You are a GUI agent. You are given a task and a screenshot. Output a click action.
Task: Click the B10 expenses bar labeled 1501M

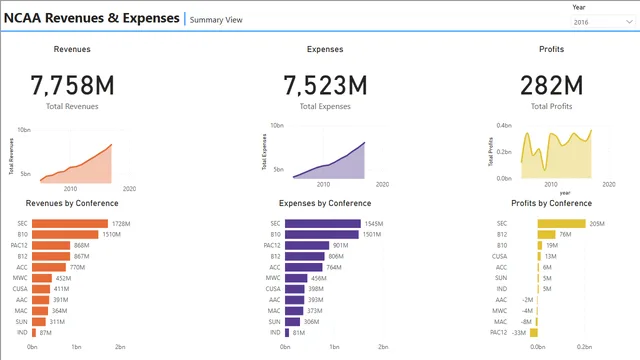[x=322, y=234]
